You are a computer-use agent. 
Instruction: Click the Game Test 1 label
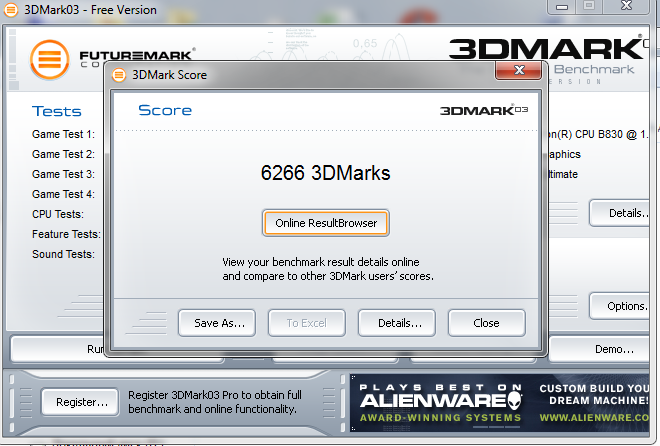tap(64, 134)
